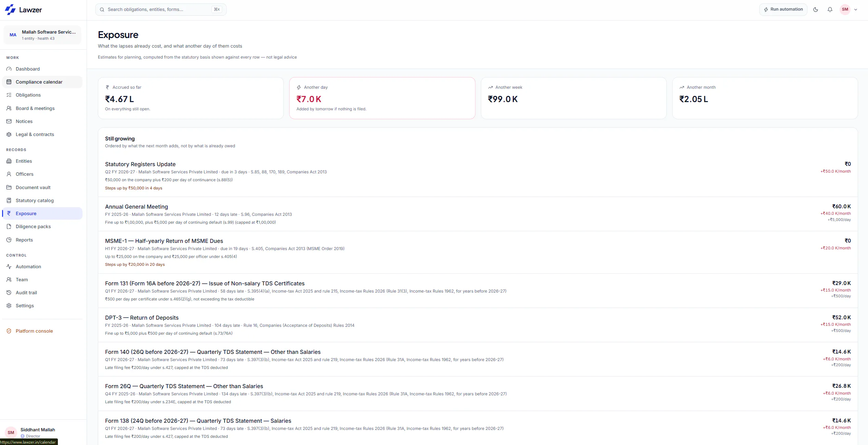Open the Diligence packs file icon
Viewport: 868px width, 445px height.
(x=9, y=226)
